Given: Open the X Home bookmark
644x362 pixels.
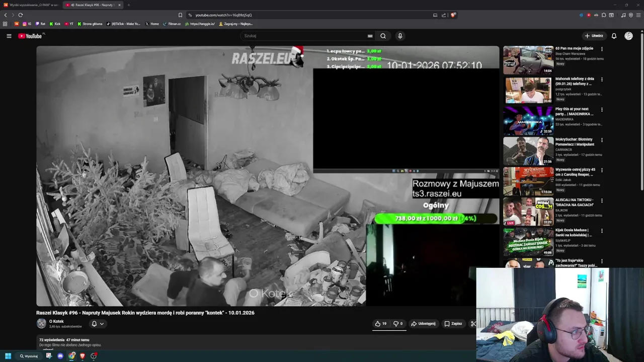Looking at the screenshot, I should [x=152, y=24].
